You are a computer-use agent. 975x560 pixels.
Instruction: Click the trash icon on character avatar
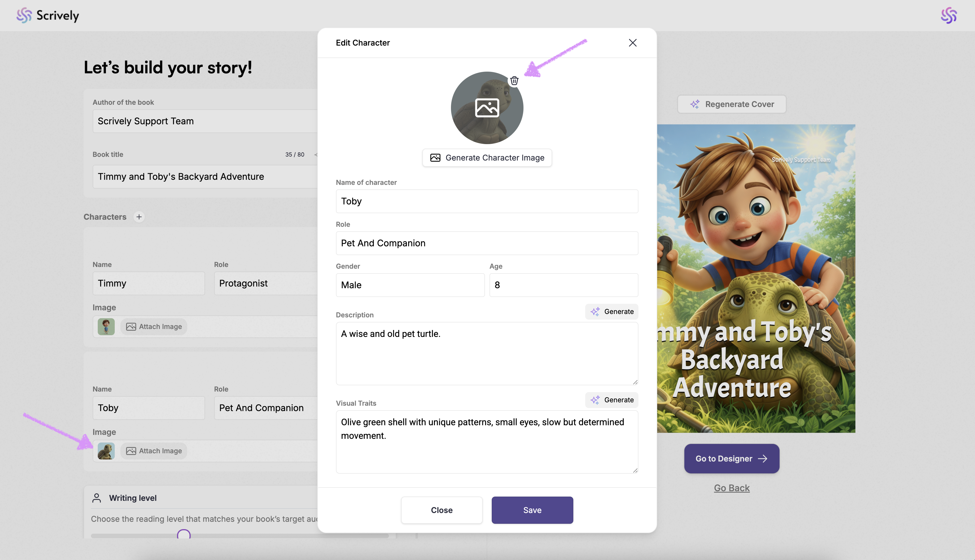coord(514,81)
